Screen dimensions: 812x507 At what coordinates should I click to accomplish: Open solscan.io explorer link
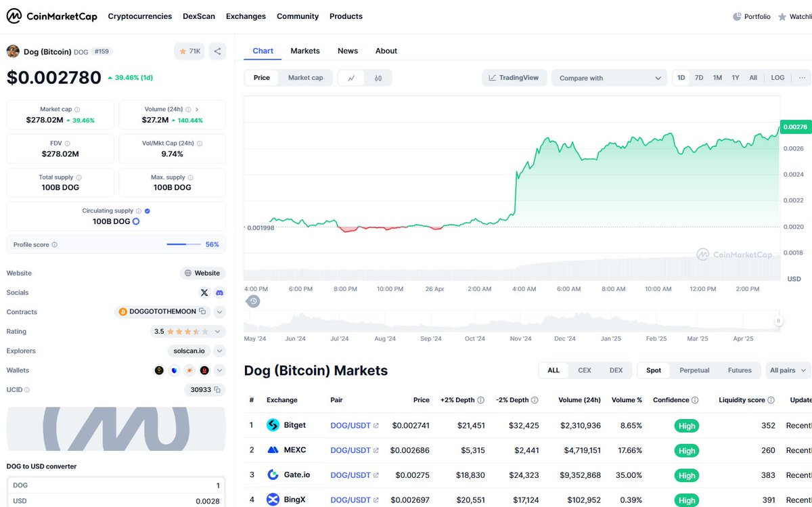(189, 351)
